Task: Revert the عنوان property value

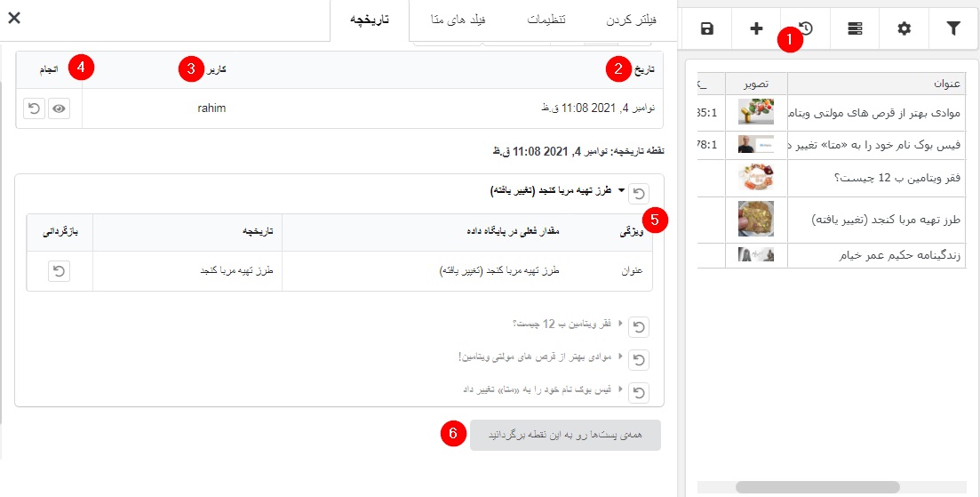Action: [x=59, y=270]
